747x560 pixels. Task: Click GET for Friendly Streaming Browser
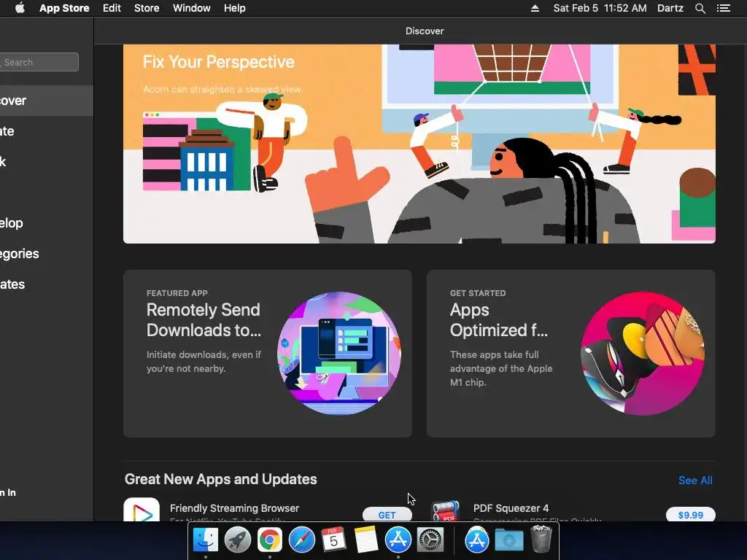(x=387, y=514)
